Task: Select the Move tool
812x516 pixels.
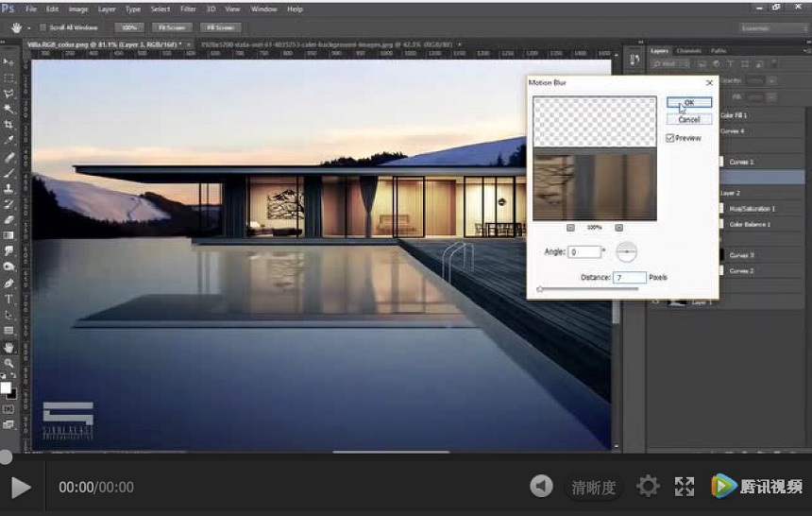Action: pyautogui.click(x=9, y=62)
